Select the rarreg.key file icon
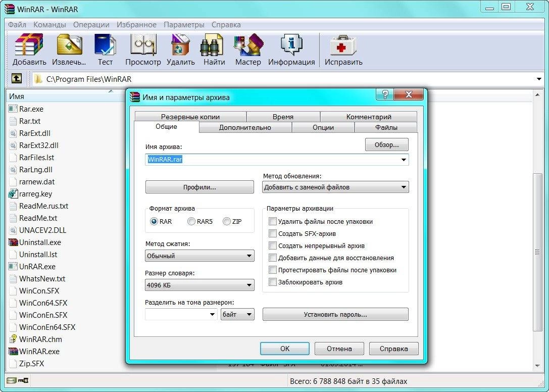The width and height of the screenshot is (549, 392). pos(13,193)
